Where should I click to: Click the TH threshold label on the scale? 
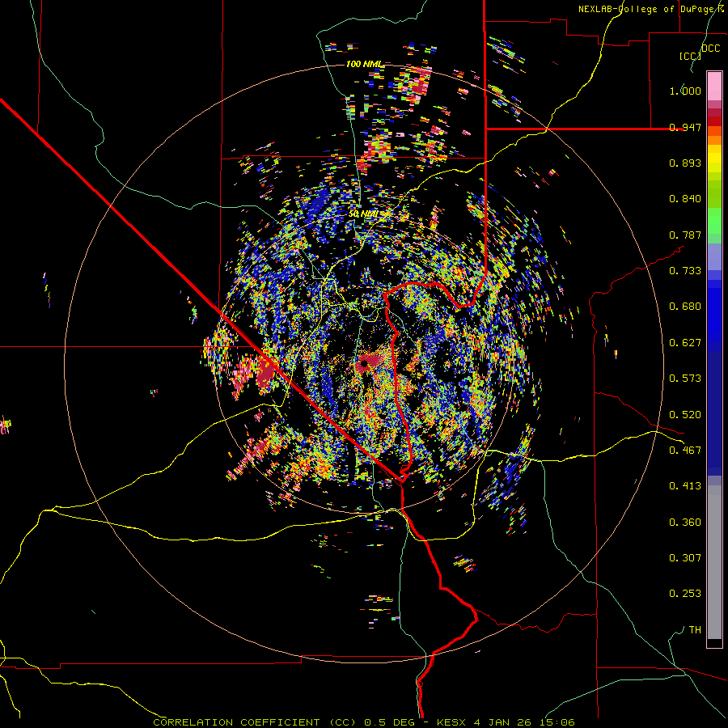tap(695, 630)
